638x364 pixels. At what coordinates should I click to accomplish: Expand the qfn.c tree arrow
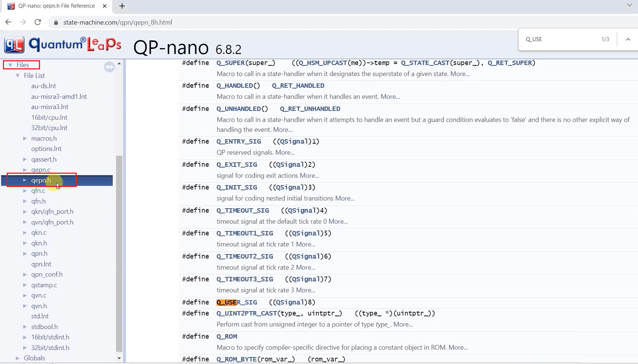[25, 191]
